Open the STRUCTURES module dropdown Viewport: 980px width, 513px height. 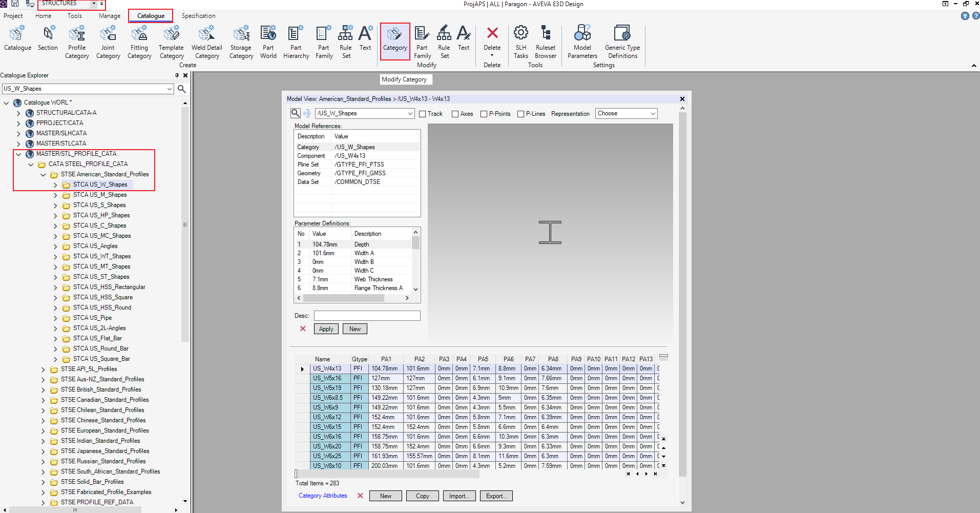click(94, 4)
